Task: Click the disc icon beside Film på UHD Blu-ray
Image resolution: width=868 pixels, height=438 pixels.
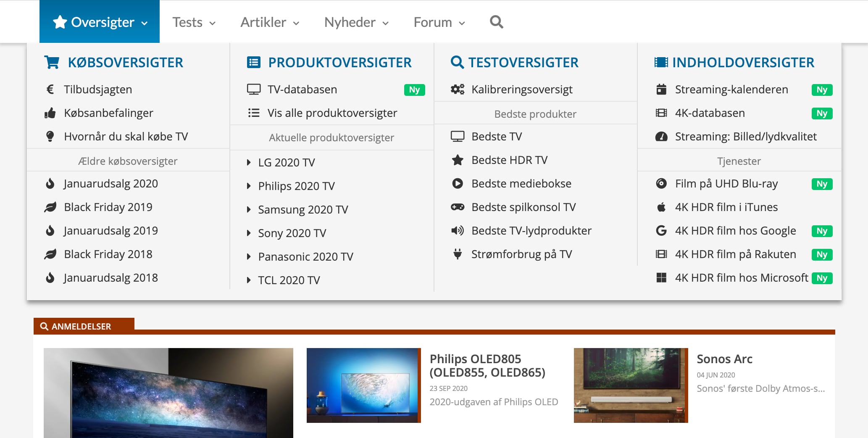Action: [x=661, y=183]
